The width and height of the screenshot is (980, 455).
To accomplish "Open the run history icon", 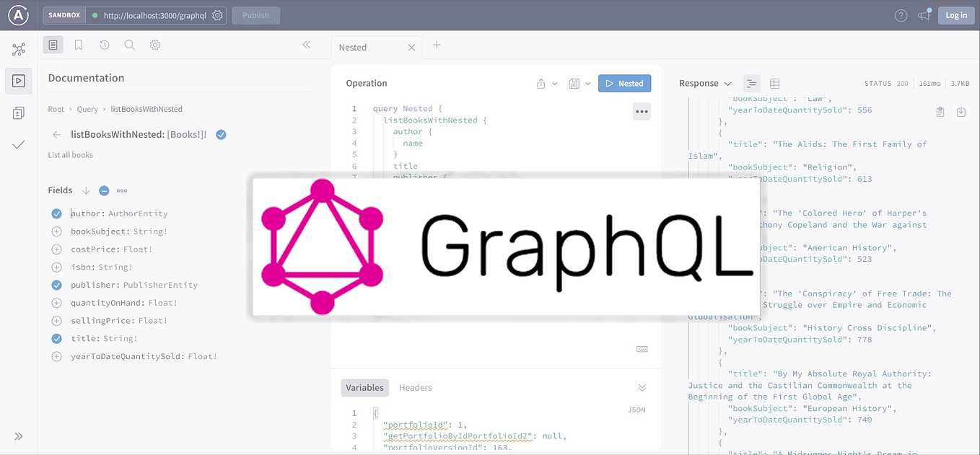I will (105, 44).
